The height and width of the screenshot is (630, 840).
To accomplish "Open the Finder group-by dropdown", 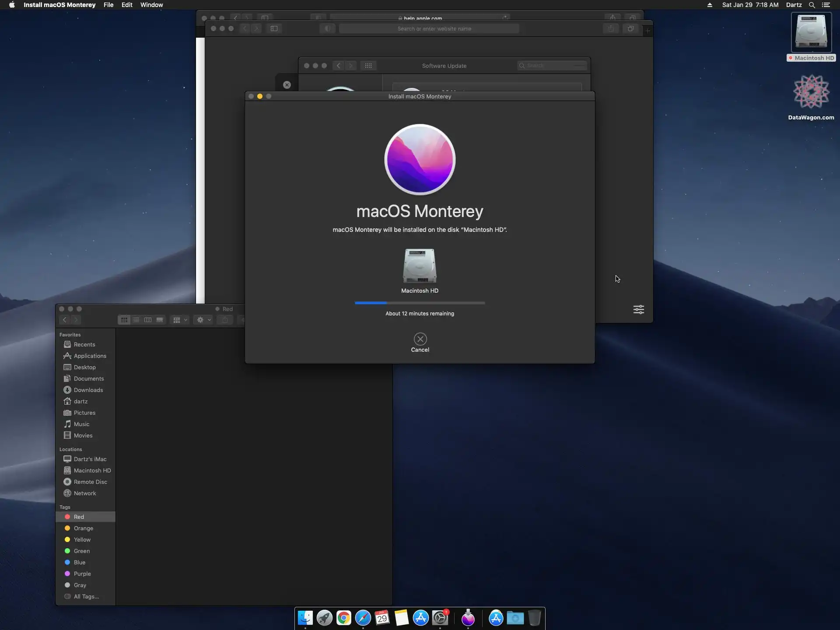I will coord(180,320).
